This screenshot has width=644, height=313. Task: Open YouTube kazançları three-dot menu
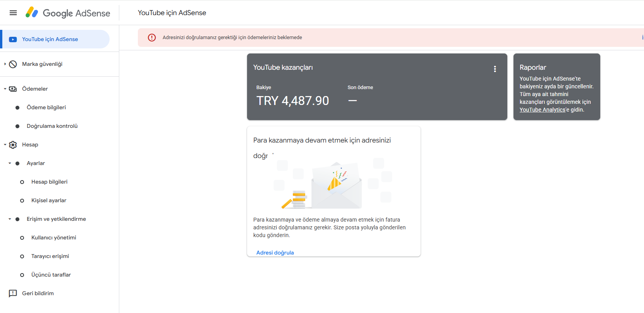[x=495, y=69]
